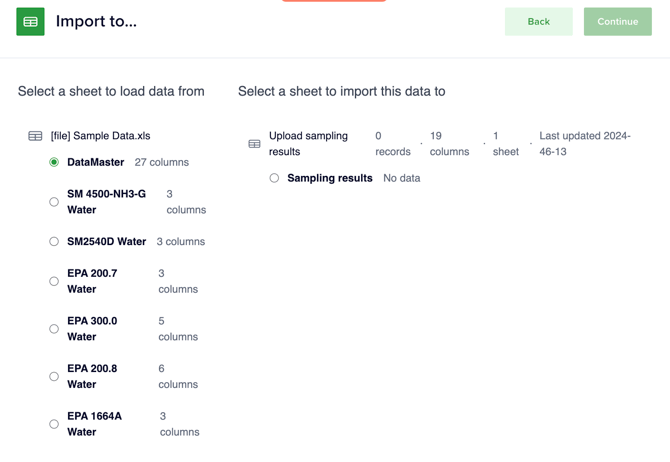Select the EPA 200.7 Water radio button
Image resolution: width=670 pixels, height=462 pixels.
(54, 281)
